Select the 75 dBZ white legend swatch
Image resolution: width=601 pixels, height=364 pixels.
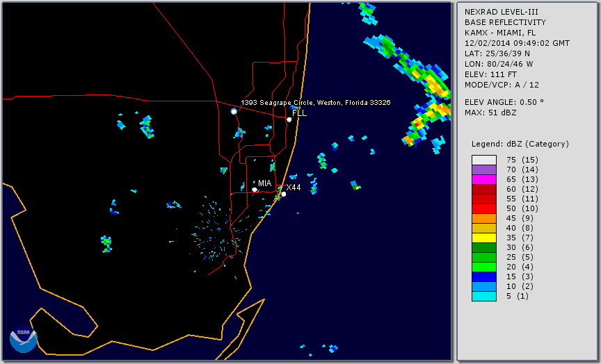click(484, 160)
